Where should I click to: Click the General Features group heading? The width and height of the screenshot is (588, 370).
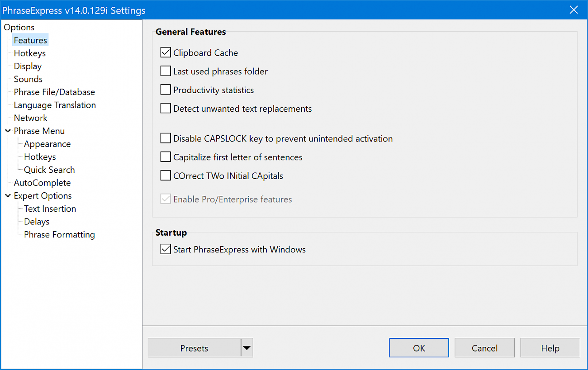click(191, 32)
